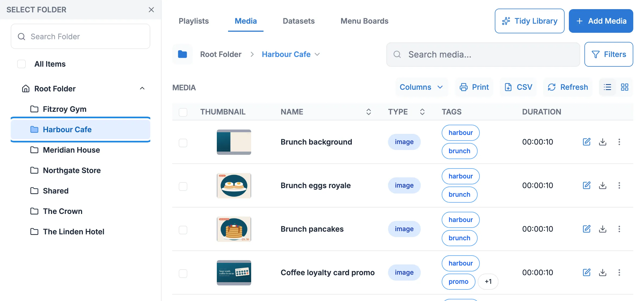Open the Brunch pancakes thumbnail
Image resolution: width=644 pixels, height=301 pixels.
234,229
